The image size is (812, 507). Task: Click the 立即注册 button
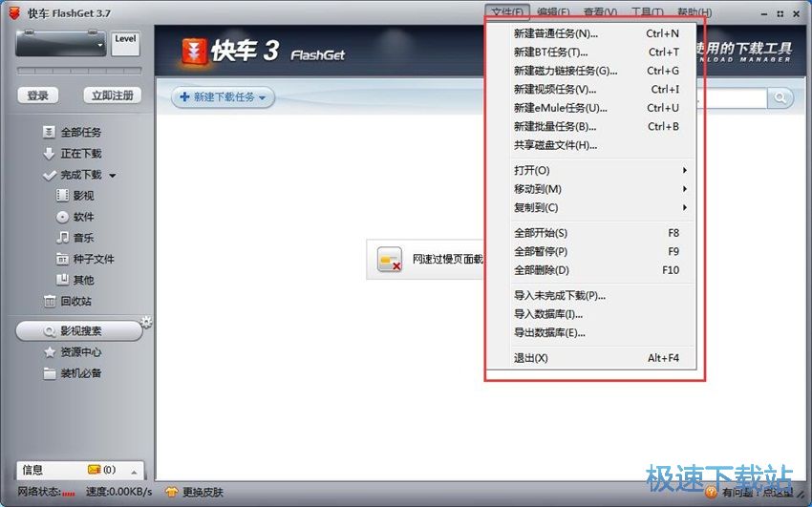[113, 95]
